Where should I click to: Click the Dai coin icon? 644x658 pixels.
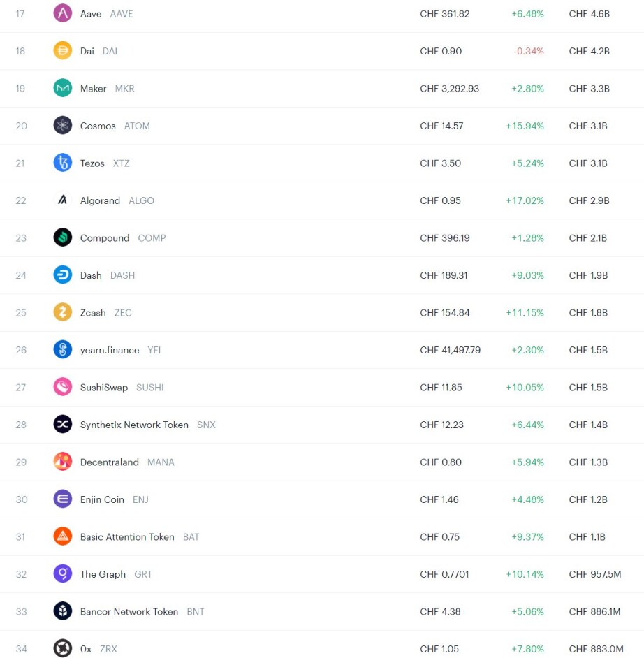62,51
